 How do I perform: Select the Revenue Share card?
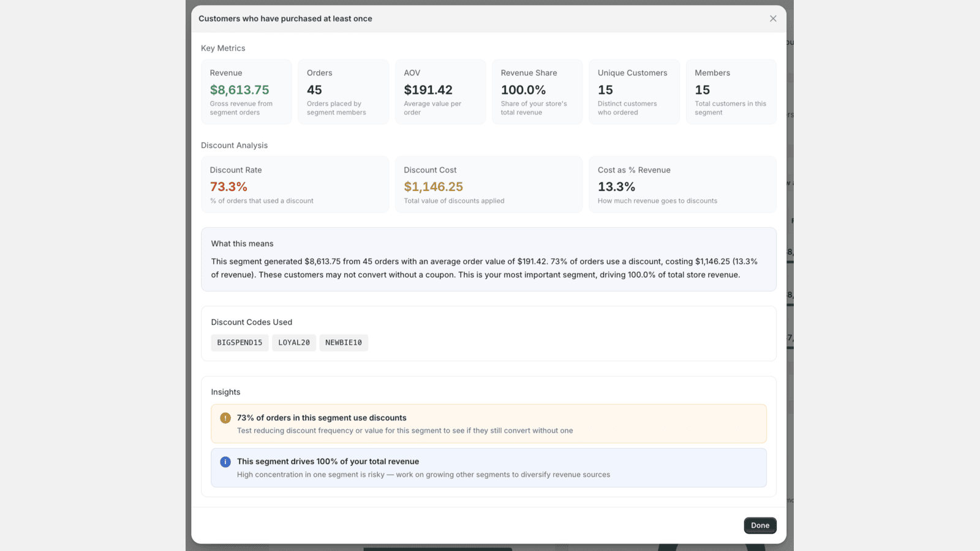click(537, 92)
